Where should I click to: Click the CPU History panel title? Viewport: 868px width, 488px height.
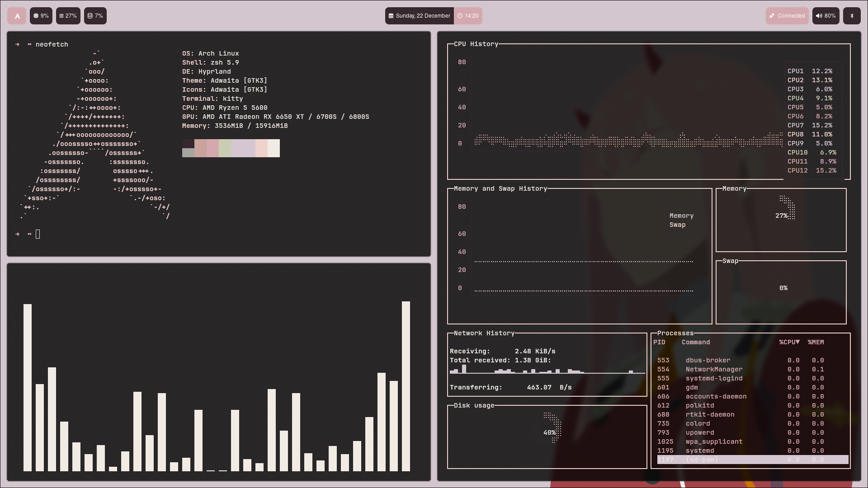pyautogui.click(x=476, y=44)
